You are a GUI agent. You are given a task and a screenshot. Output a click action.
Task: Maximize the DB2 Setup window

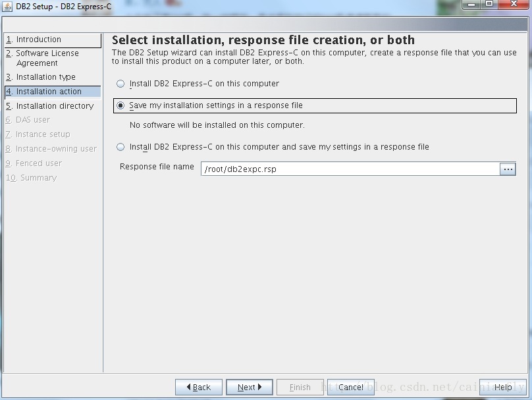(x=489, y=4)
